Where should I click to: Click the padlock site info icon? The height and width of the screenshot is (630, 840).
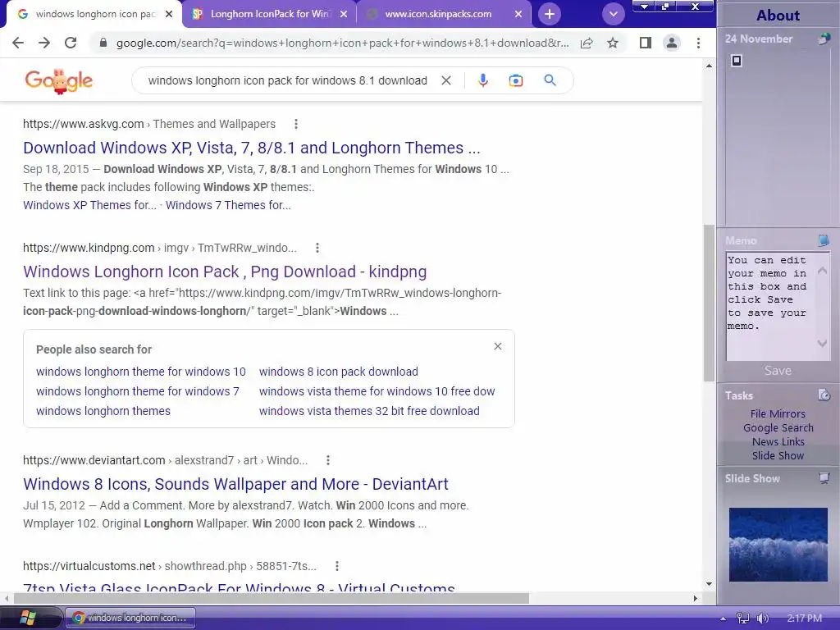(x=103, y=43)
